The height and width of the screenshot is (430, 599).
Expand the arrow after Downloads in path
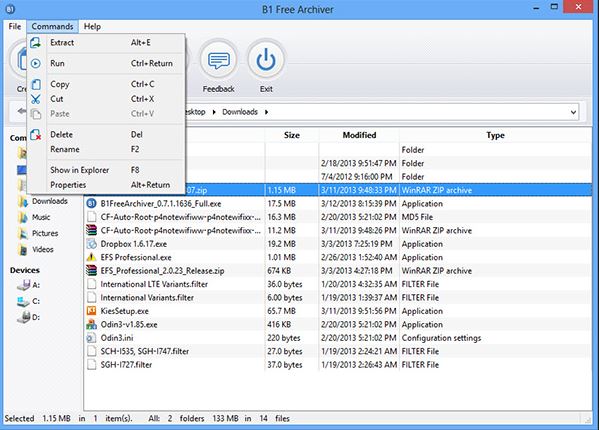click(266, 112)
